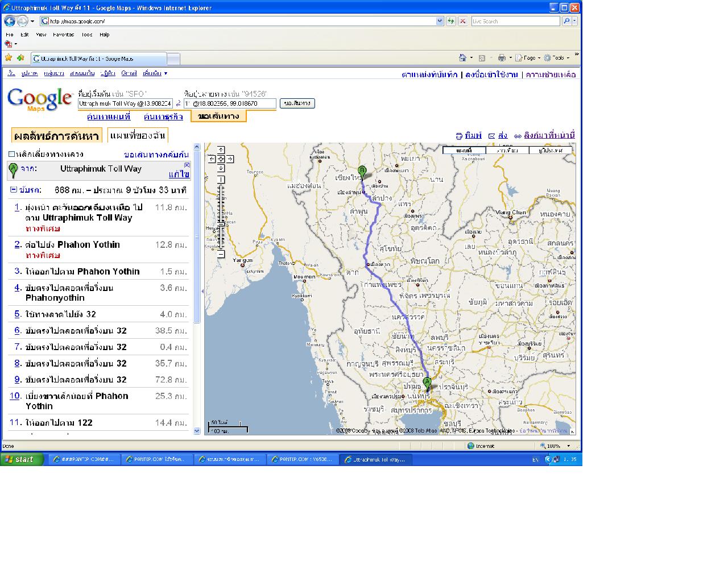Open the recent pages dropdown arrow
The height and width of the screenshot is (582, 728).
32,22
